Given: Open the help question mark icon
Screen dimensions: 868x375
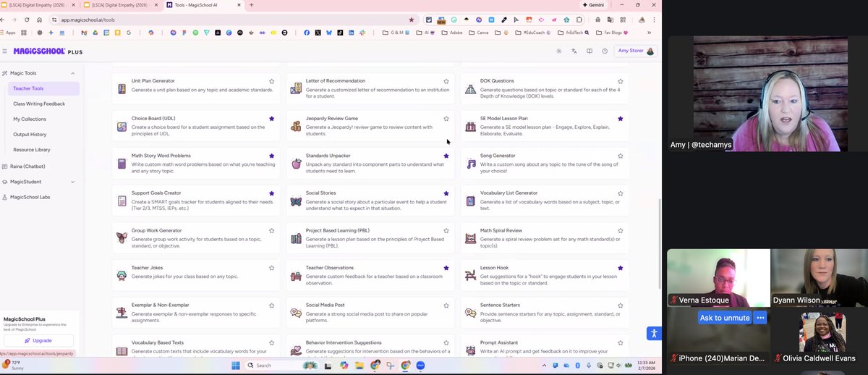Looking at the screenshot, I should pos(605,51).
